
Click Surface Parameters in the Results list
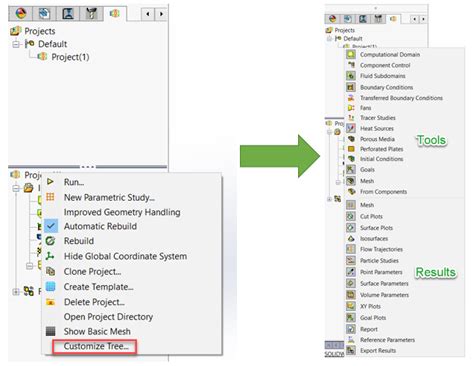[384, 283]
